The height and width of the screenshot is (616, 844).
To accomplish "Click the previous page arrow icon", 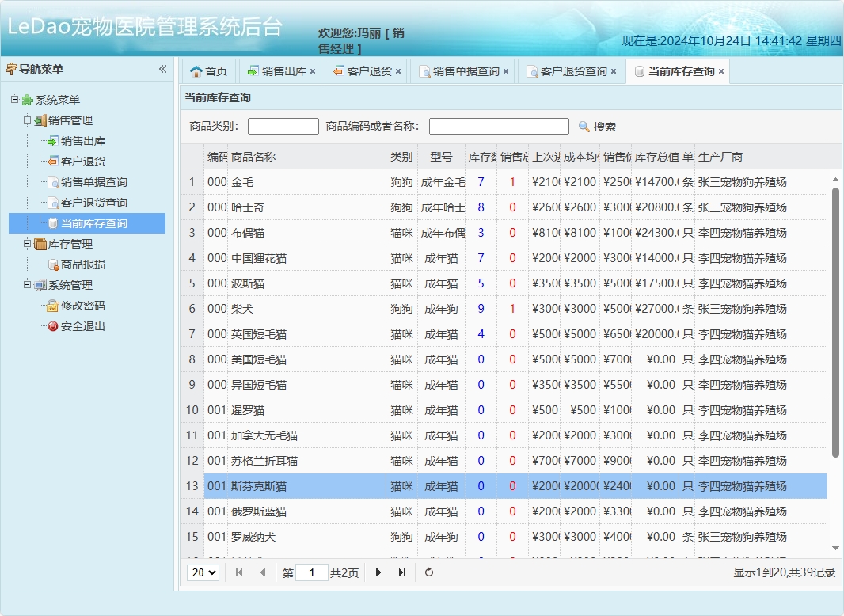I will click(x=261, y=572).
